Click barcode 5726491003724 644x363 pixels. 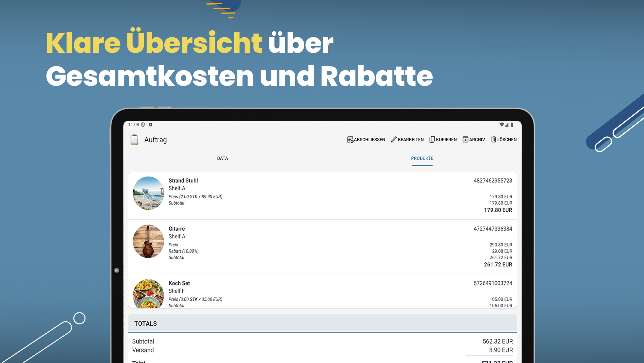(x=493, y=283)
